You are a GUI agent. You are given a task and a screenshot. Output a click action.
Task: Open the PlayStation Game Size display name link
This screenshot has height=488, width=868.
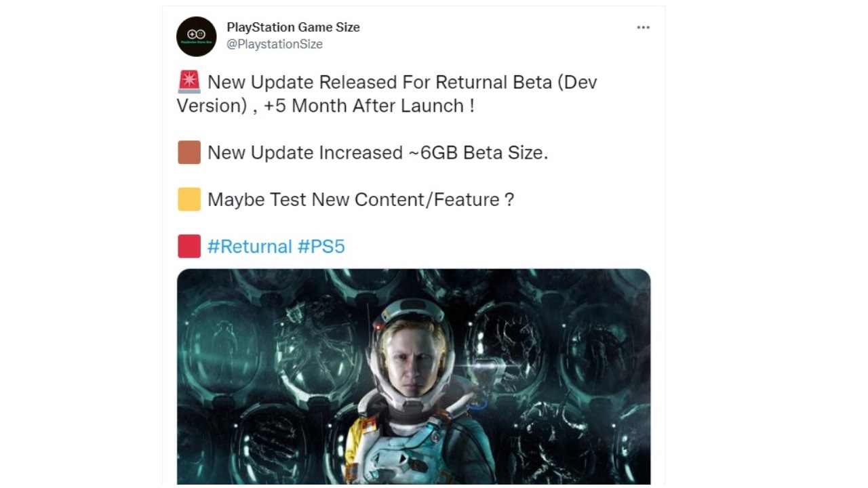coord(293,27)
